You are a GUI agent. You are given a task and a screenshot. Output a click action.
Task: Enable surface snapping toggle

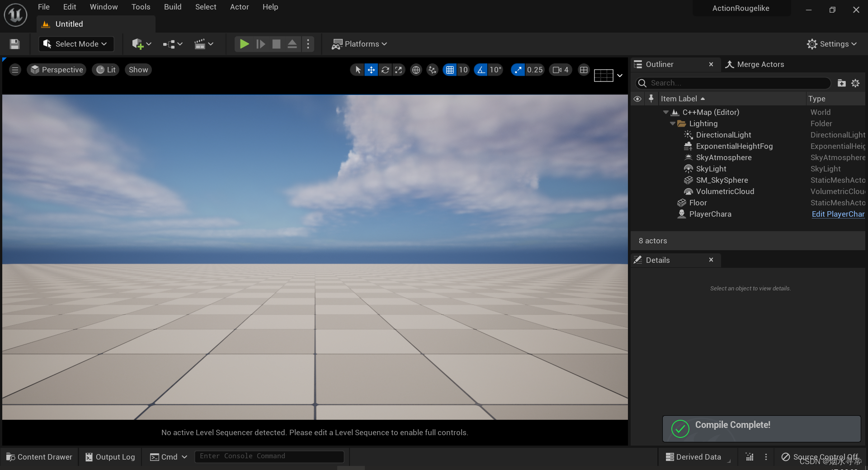pos(432,70)
